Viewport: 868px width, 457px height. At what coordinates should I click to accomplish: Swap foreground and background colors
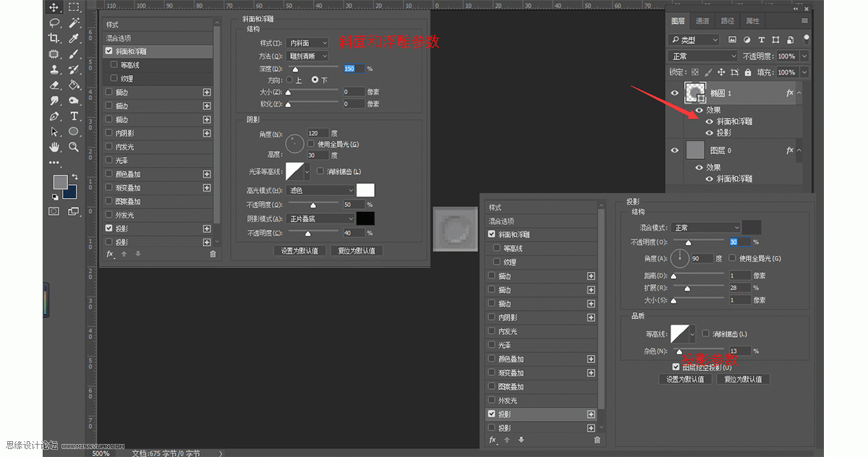point(75,176)
